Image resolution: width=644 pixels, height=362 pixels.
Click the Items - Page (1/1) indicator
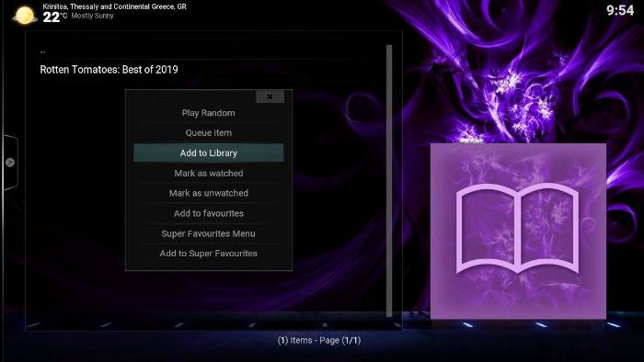319,340
